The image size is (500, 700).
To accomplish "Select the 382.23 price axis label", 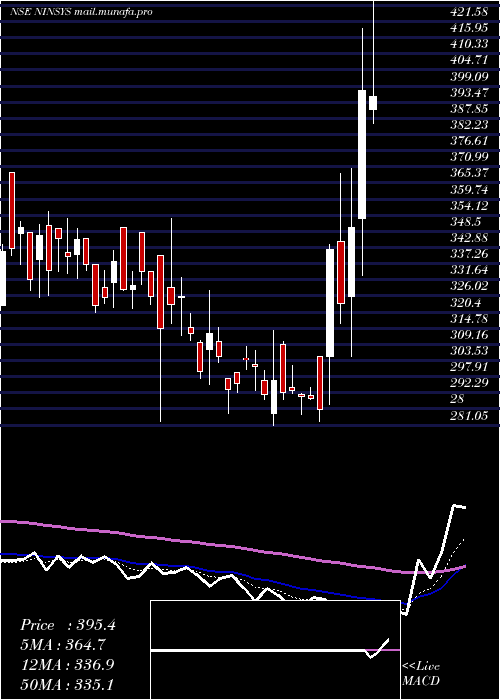I will [469, 125].
